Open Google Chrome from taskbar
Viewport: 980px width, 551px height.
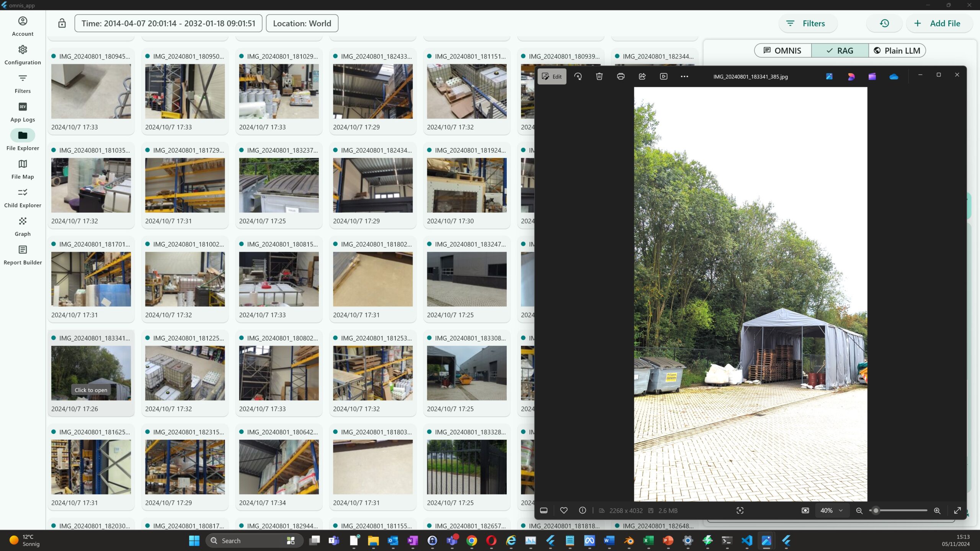pos(472,541)
